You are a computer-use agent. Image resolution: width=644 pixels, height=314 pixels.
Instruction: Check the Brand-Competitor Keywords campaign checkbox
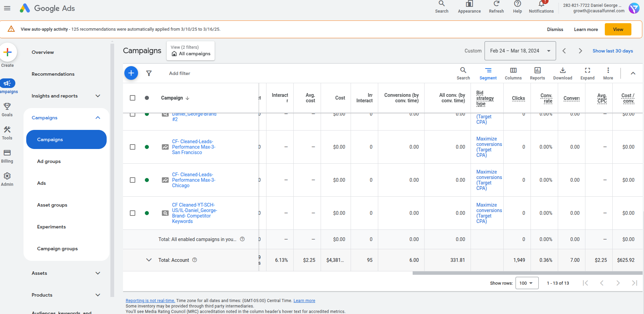click(133, 213)
